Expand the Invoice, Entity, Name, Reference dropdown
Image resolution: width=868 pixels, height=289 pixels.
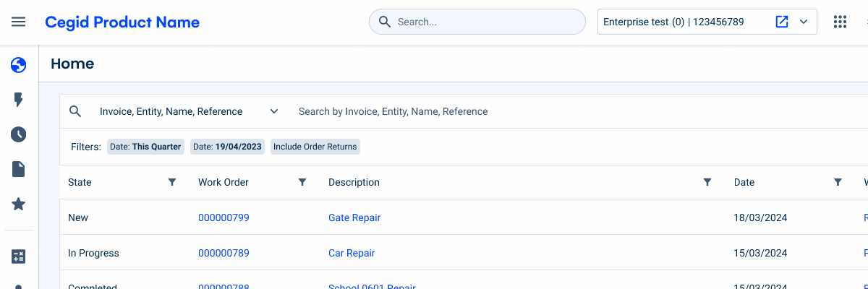tap(274, 111)
